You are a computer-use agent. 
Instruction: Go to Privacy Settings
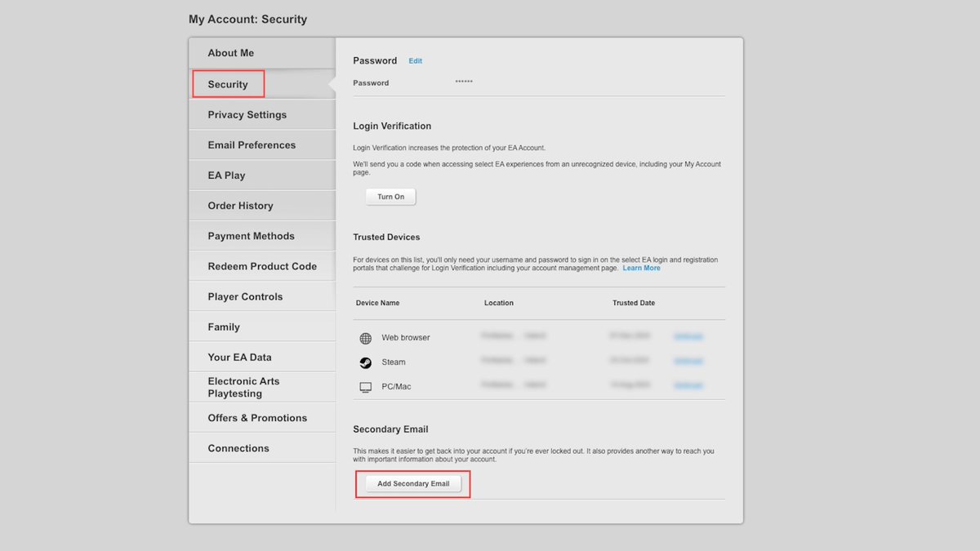262,114
